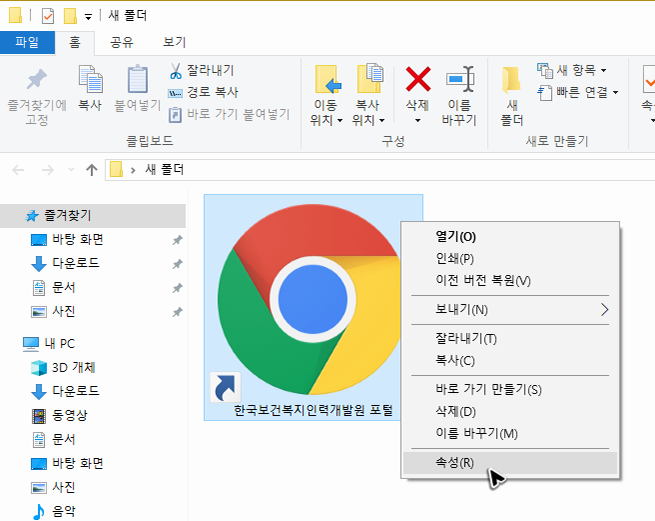Open 다운로드 under 내 PC
Image resolution: width=655 pixels, height=521 pixels.
coord(76,391)
